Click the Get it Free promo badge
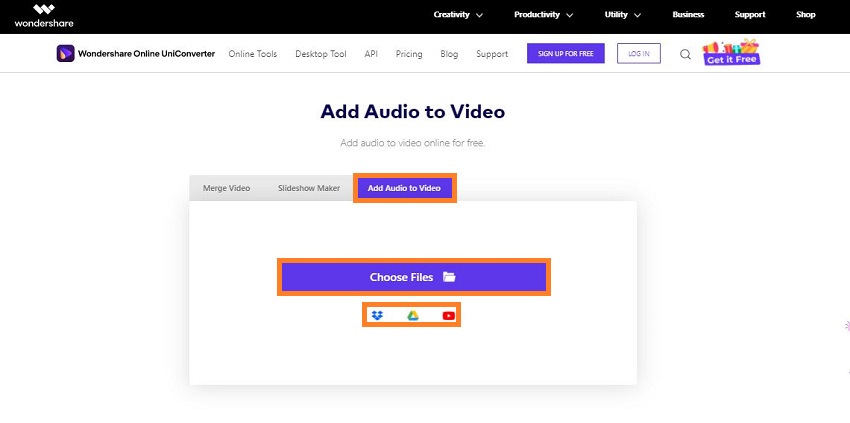The width and height of the screenshot is (850, 423). (x=731, y=53)
